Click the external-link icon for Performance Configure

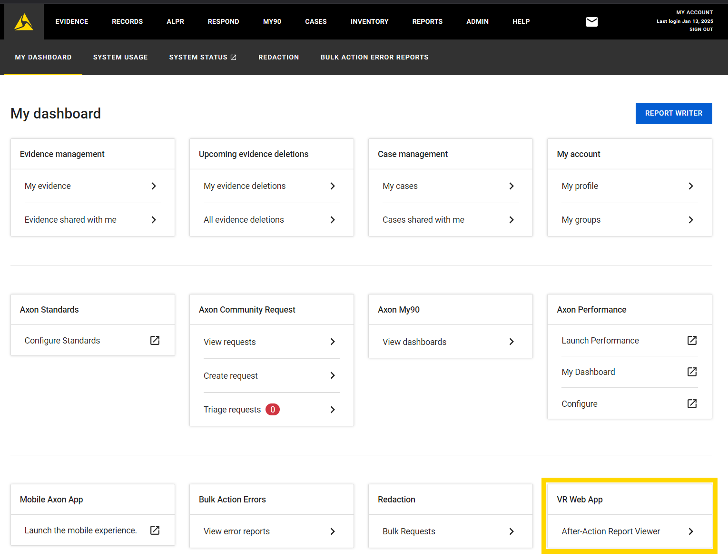tap(692, 403)
